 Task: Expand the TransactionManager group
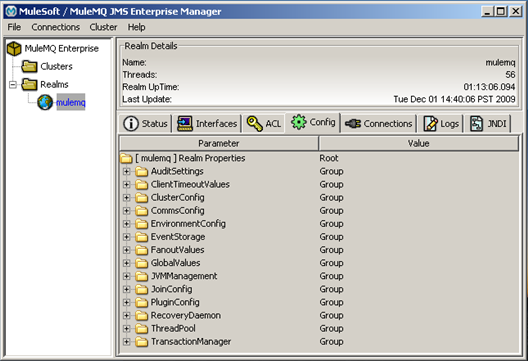126,342
